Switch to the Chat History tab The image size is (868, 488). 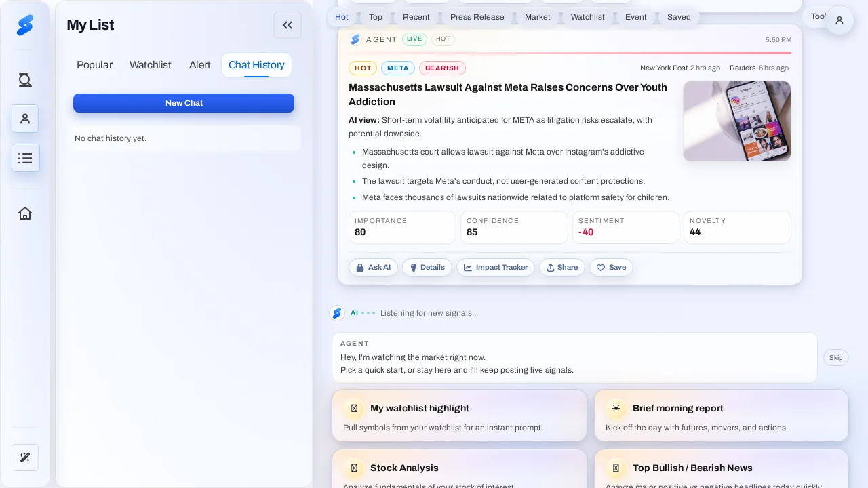pyautogui.click(x=256, y=65)
